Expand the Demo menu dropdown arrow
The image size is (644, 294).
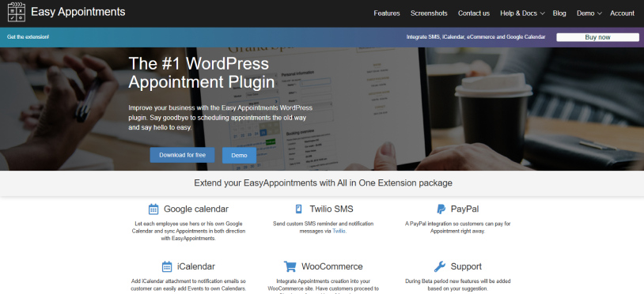(x=600, y=13)
